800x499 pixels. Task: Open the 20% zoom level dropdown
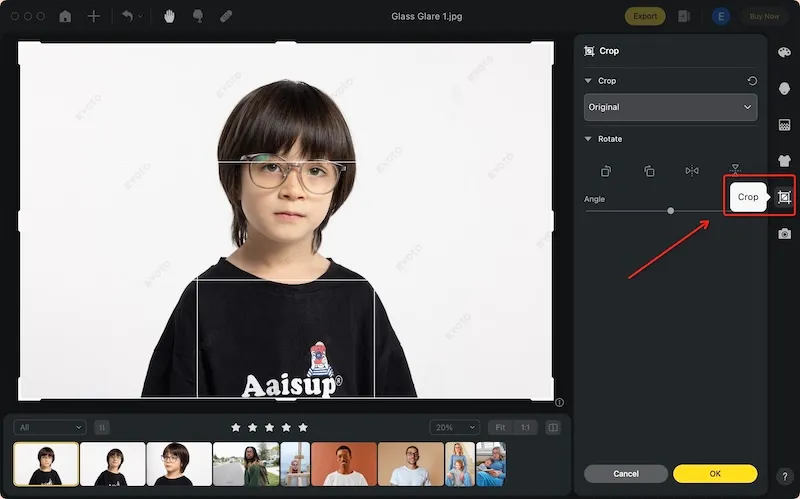(x=455, y=427)
